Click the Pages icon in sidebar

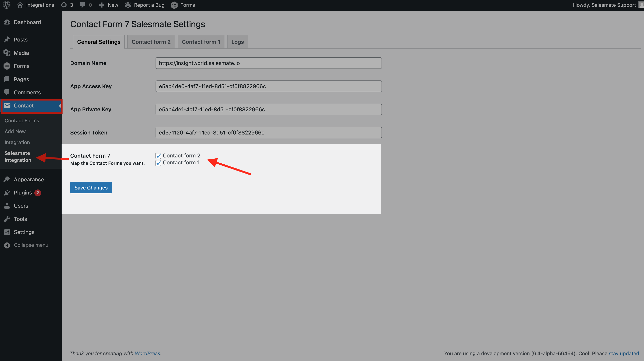[x=7, y=79]
